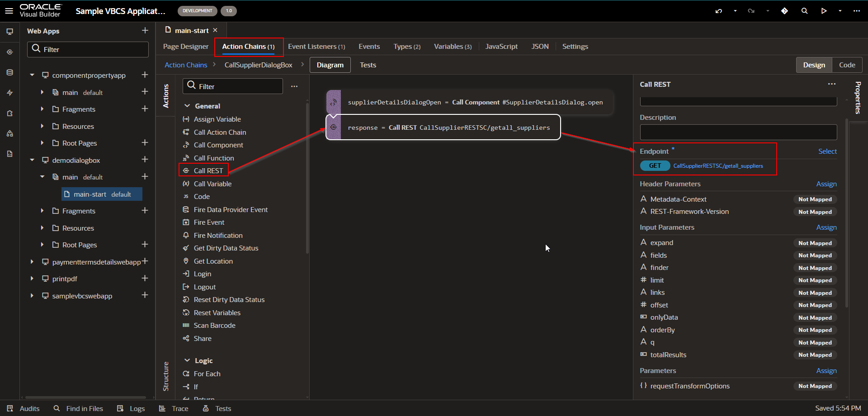Assign Header Parameters

pos(826,184)
